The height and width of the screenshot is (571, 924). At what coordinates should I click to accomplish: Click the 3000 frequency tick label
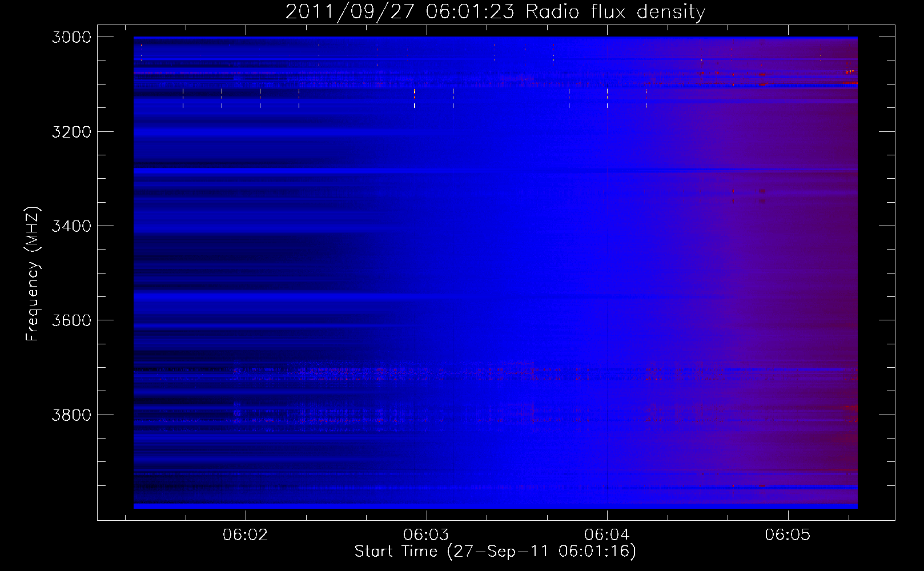point(71,37)
